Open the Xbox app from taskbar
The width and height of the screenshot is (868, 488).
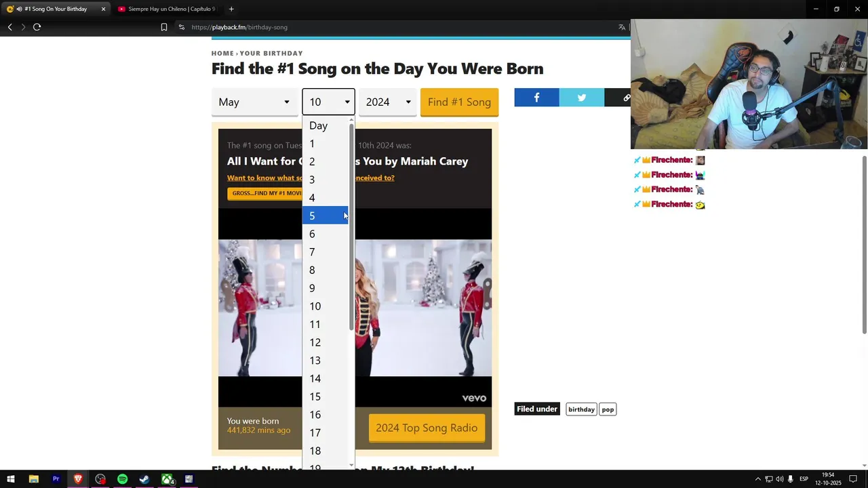pos(167,479)
